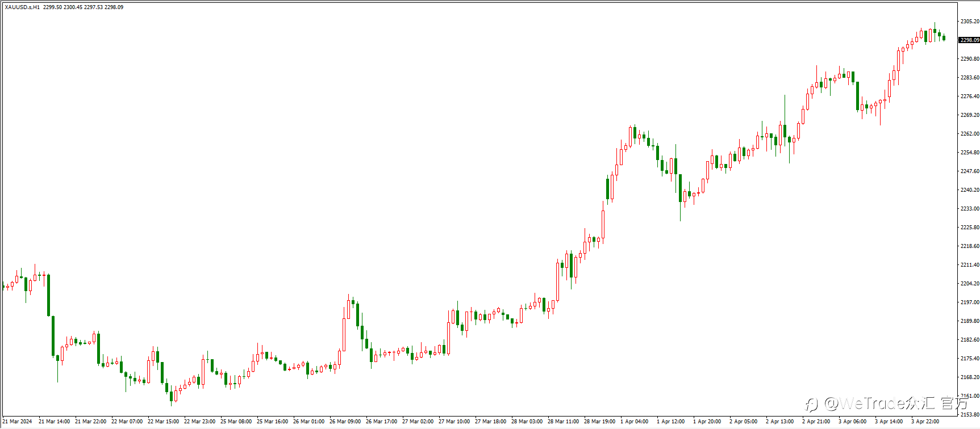Click the 26 Mar 17:00 time label
The image size is (980, 429).
(x=381, y=422)
